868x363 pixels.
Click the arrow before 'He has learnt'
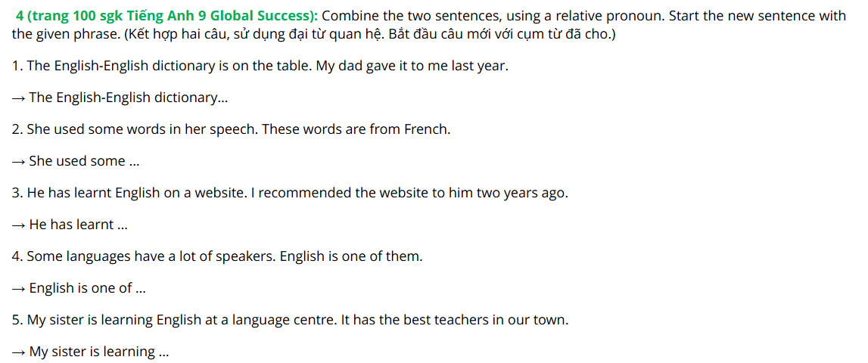click(x=19, y=226)
